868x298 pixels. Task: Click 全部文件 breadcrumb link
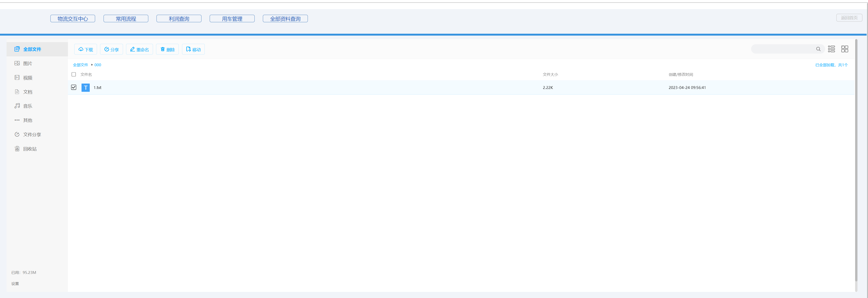80,65
